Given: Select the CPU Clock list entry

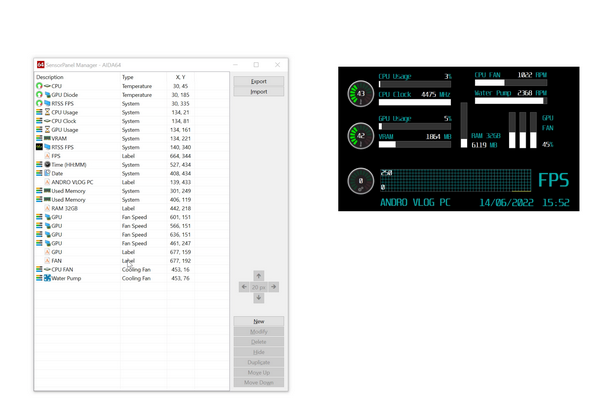Looking at the screenshot, I should tap(64, 121).
